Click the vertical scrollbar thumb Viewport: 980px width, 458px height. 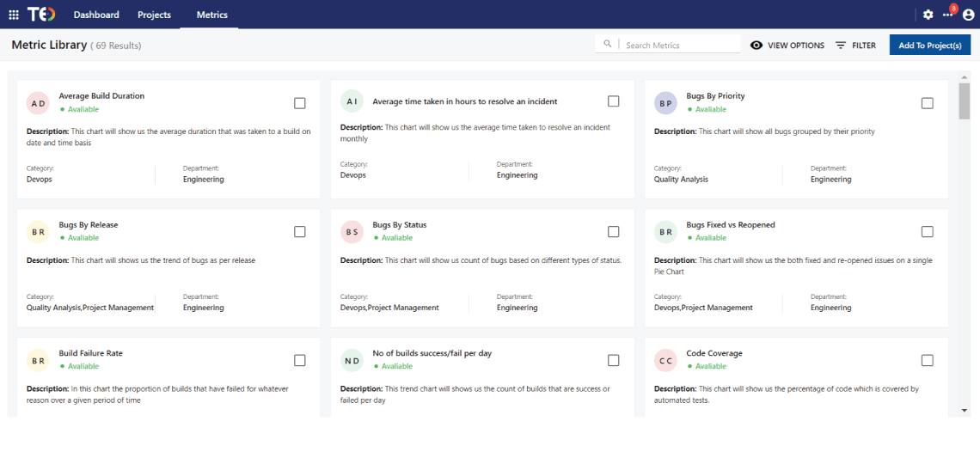click(965, 101)
